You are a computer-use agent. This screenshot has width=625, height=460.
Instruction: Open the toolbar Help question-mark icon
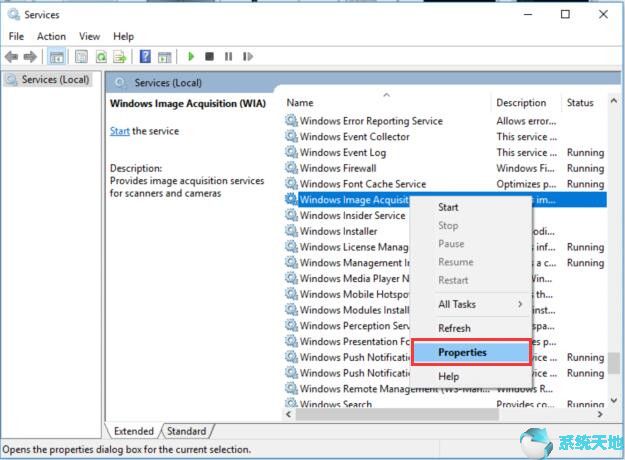(145, 57)
